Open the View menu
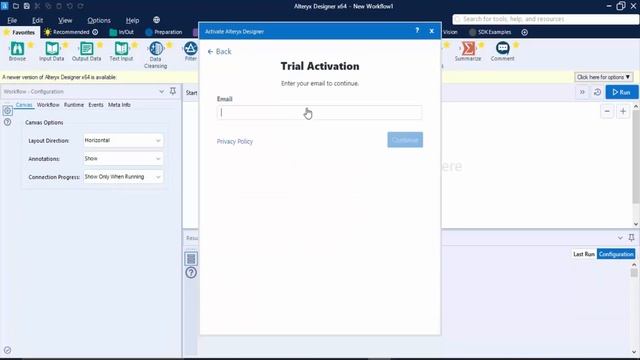This screenshot has width=640, height=360. tap(65, 20)
